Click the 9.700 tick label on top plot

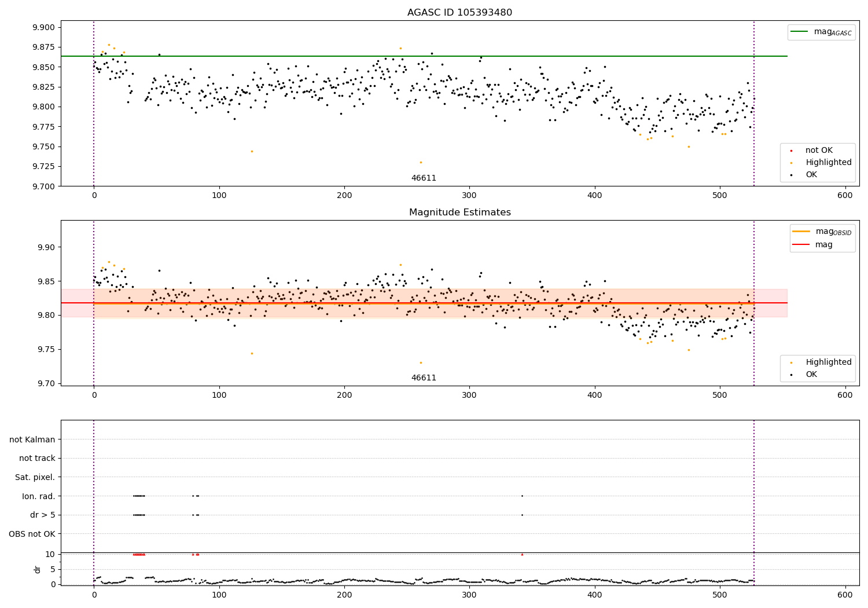(43, 186)
